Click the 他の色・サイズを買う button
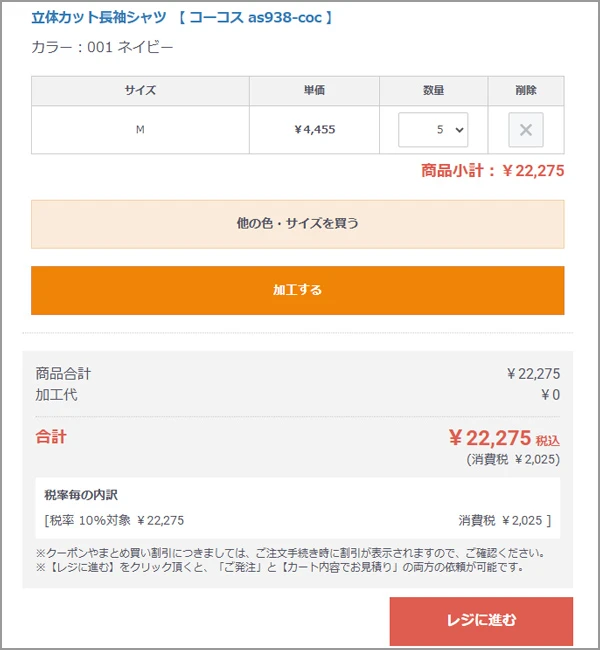600x650 pixels. tap(298, 224)
